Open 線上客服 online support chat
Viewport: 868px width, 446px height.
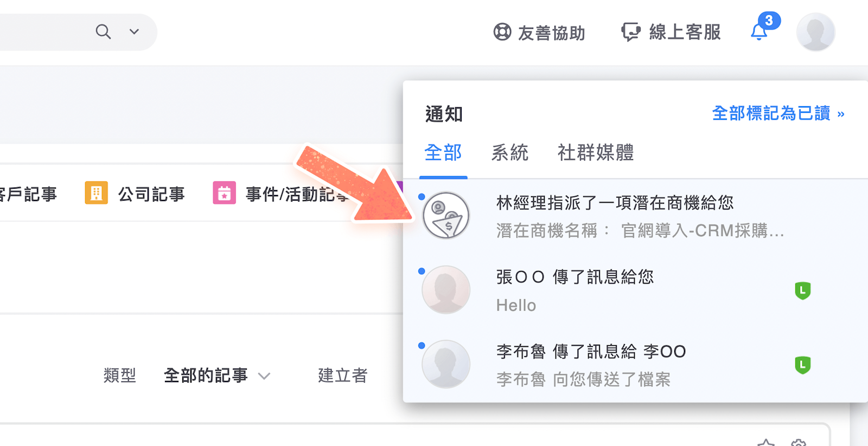pyautogui.click(x=671, y=33)
